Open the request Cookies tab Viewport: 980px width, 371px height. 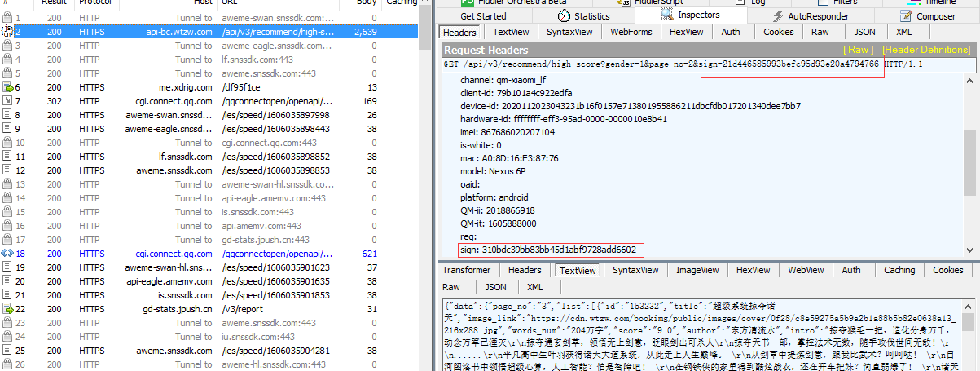click(779, 32)
